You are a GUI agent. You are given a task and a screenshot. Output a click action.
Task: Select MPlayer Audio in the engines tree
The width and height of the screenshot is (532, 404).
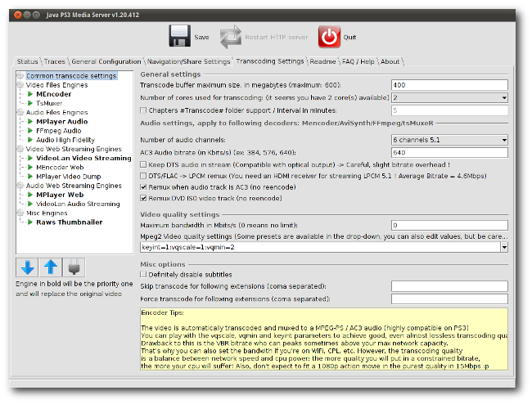pyautogui.click(x=61, y=121)
